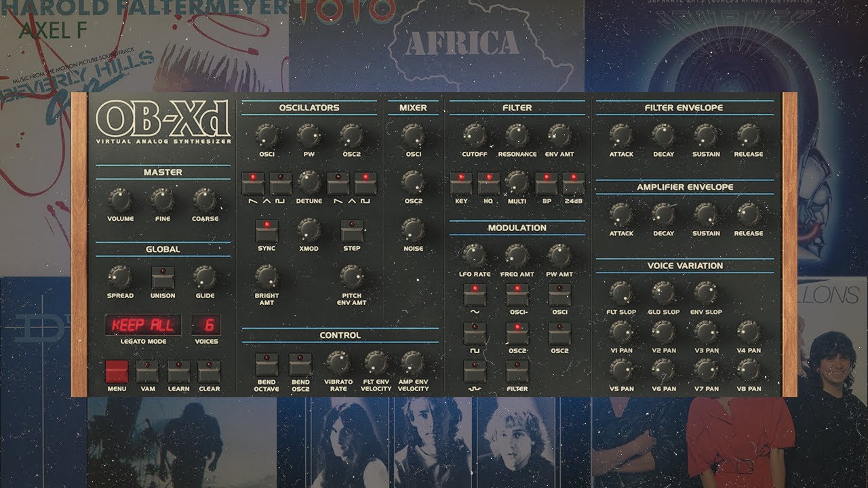Click the Amplifier Envelope RELEASE knob
The image size is (868, 488).
coord(749,215)
